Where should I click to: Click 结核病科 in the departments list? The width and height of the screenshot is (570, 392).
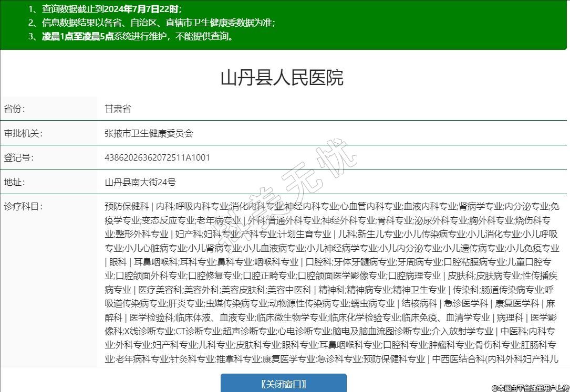[x=419, y=303]
